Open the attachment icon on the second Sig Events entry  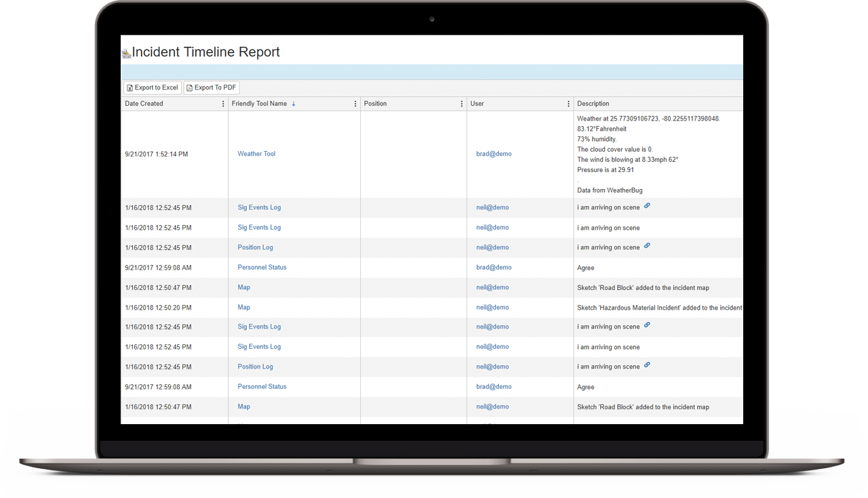[647, 325]
